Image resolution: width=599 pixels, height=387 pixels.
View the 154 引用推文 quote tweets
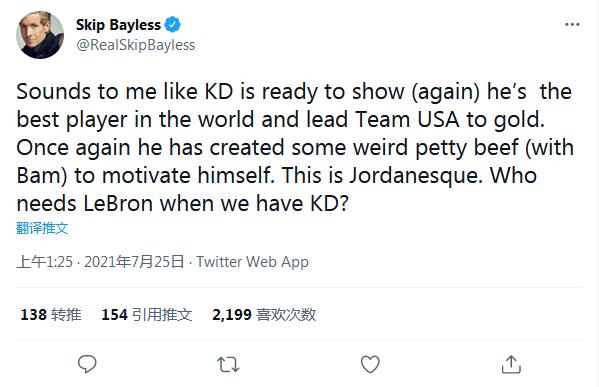click(x=147, y=315)
